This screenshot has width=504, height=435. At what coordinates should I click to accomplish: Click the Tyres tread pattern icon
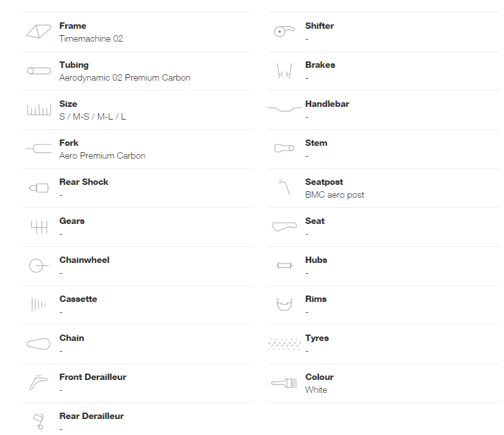point(284,344)
